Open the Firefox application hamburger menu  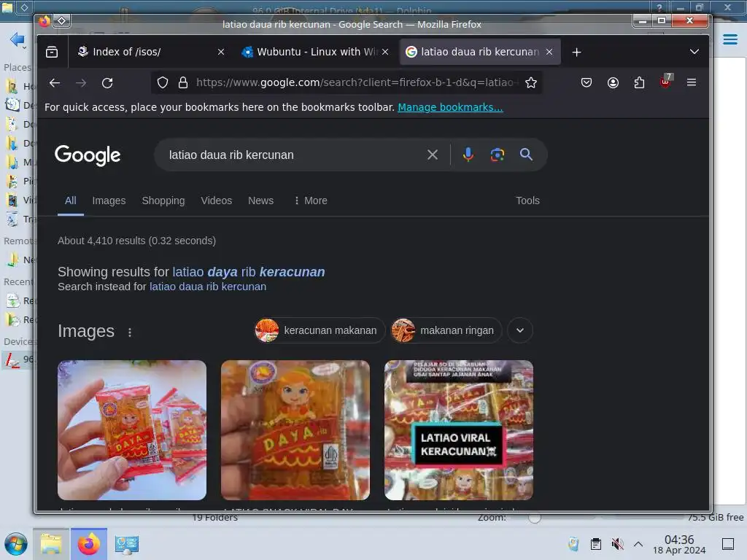tap(692, 83)
